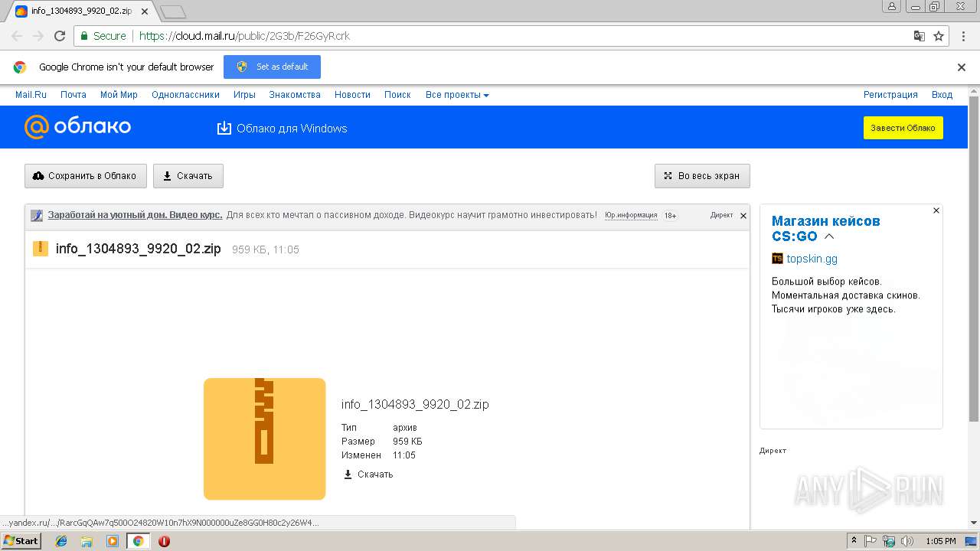Open Mail.Ru link in top navigation

[x=31, y=95]
